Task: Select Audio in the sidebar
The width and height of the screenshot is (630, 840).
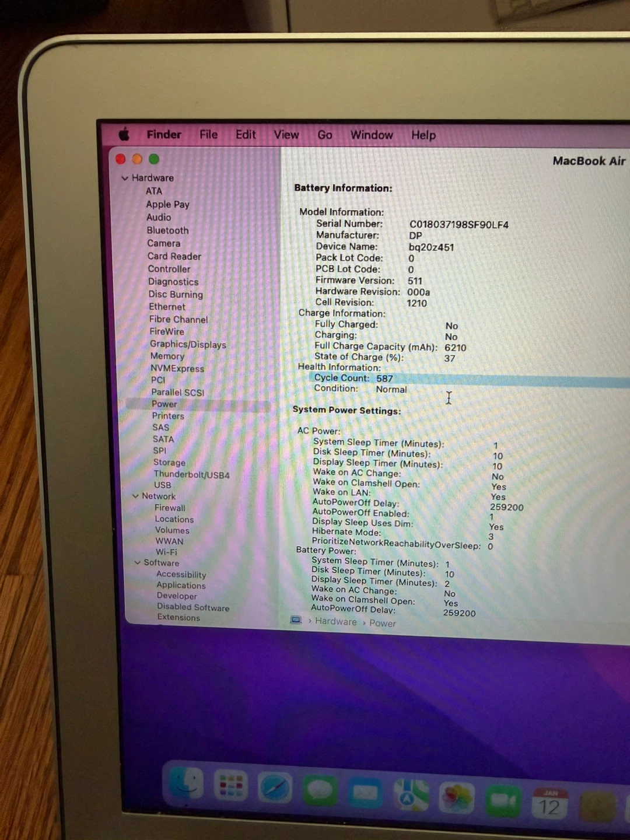Action: (159, 217)
